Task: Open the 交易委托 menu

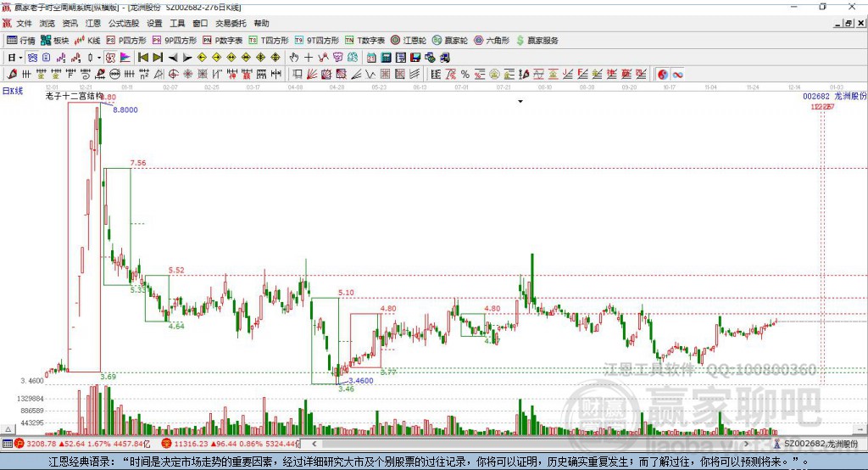Action: [231, 23]
